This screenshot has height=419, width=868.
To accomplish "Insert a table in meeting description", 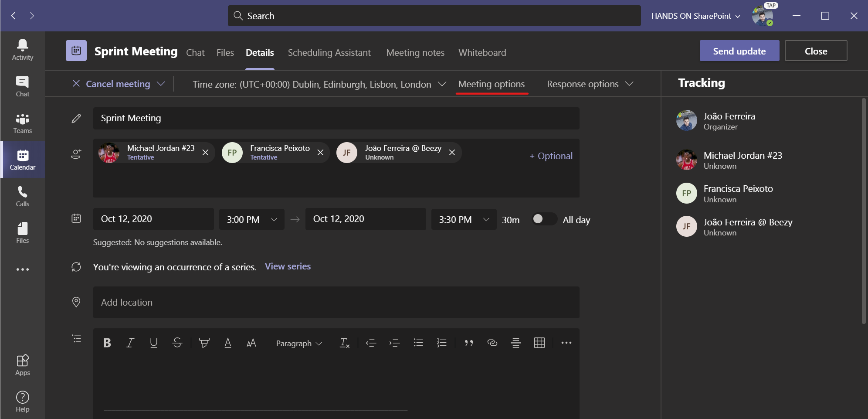I will coord(539,343).
